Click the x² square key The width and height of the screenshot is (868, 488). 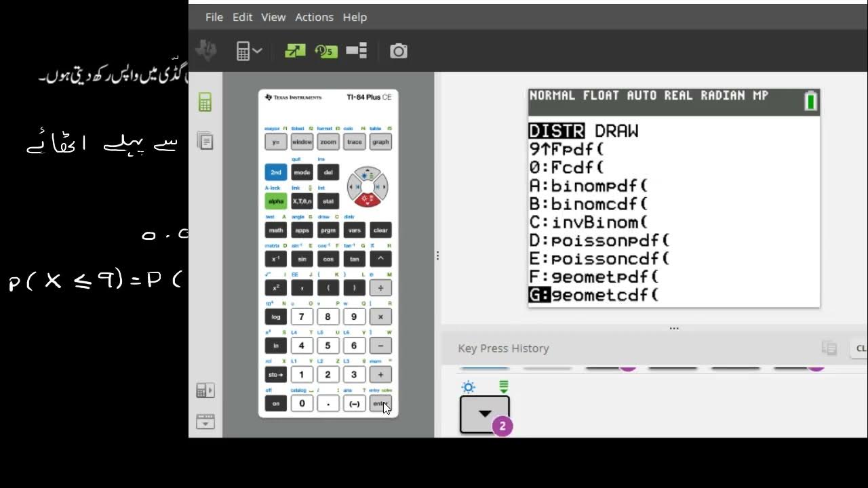[275, 288]
